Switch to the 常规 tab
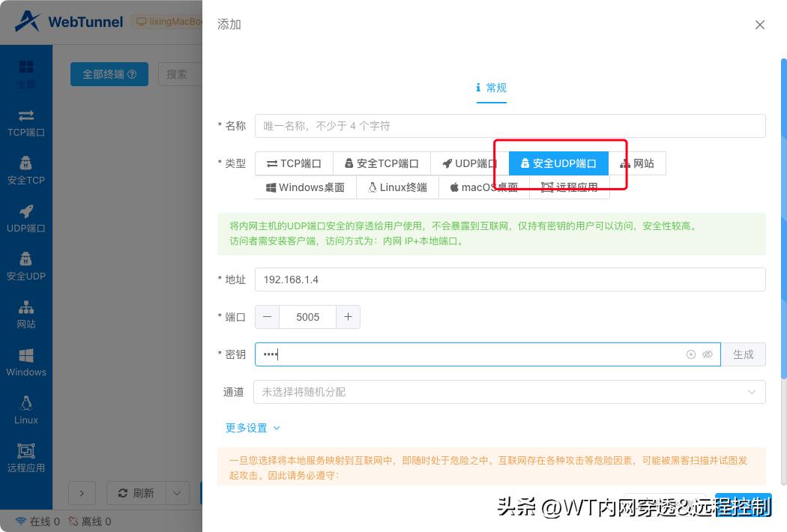 click(491, 88)
